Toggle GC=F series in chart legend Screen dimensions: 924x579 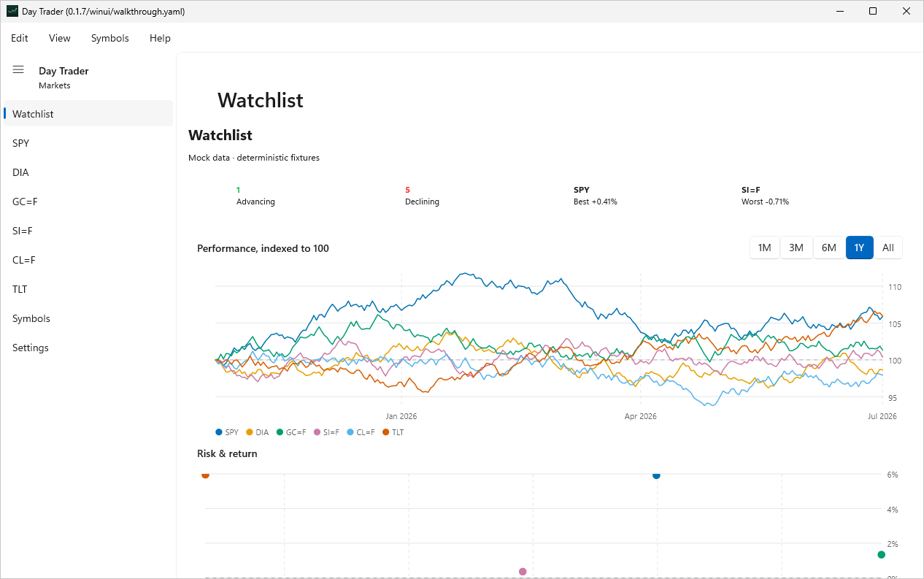[x=291, y=432]
